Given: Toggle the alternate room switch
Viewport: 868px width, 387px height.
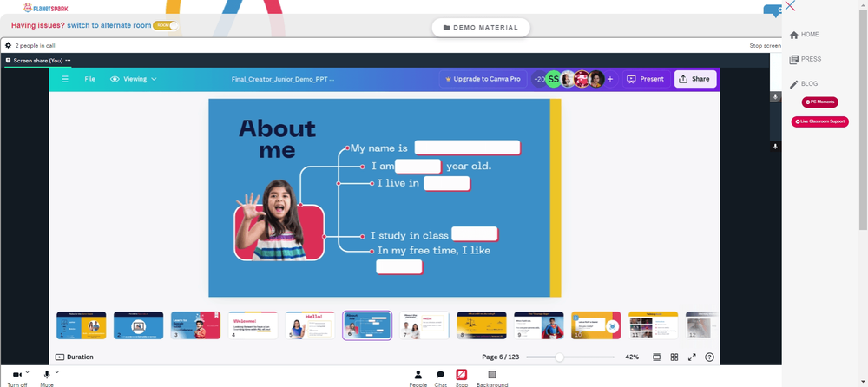Looking at the screenshot, I should pyautogui.click(x=166, y=25).
